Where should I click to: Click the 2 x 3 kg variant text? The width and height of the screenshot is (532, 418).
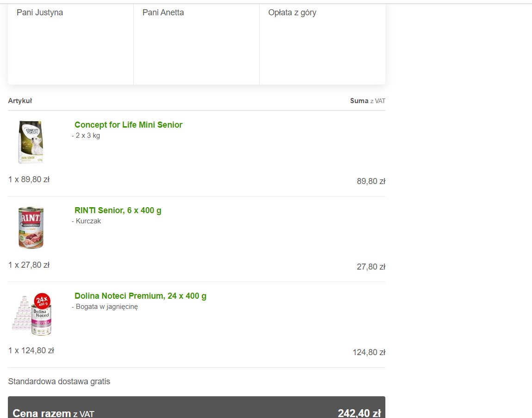pyautogui.click(x=86, y=135)
